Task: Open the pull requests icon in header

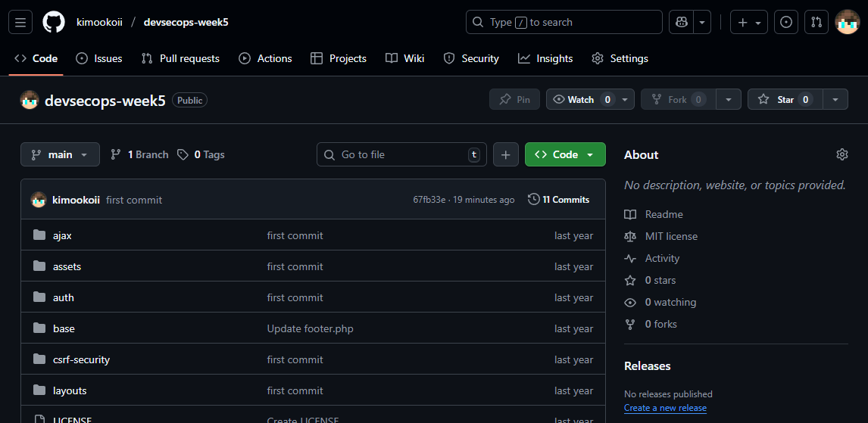Action: [816, 22]
